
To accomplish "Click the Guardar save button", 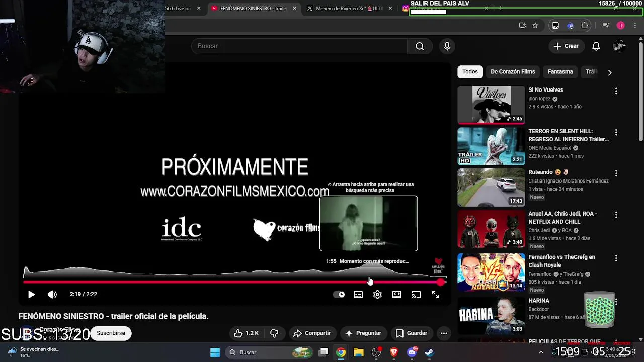I will click(412, 333).
